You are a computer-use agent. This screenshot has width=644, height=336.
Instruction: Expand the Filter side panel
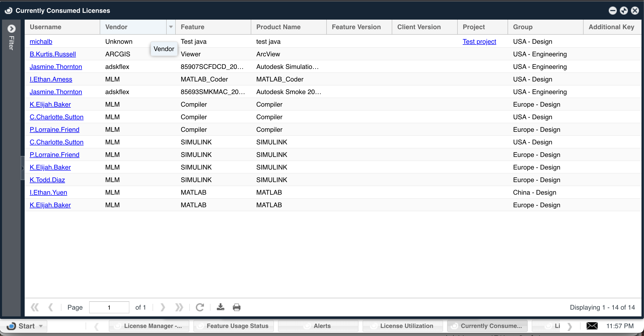[11, 29]
